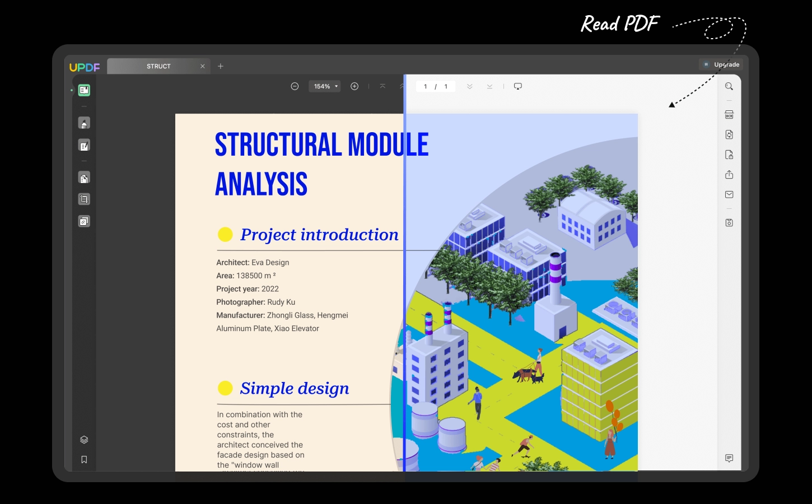
Task: Go to the first page arrow
Action: coord(382,86)
